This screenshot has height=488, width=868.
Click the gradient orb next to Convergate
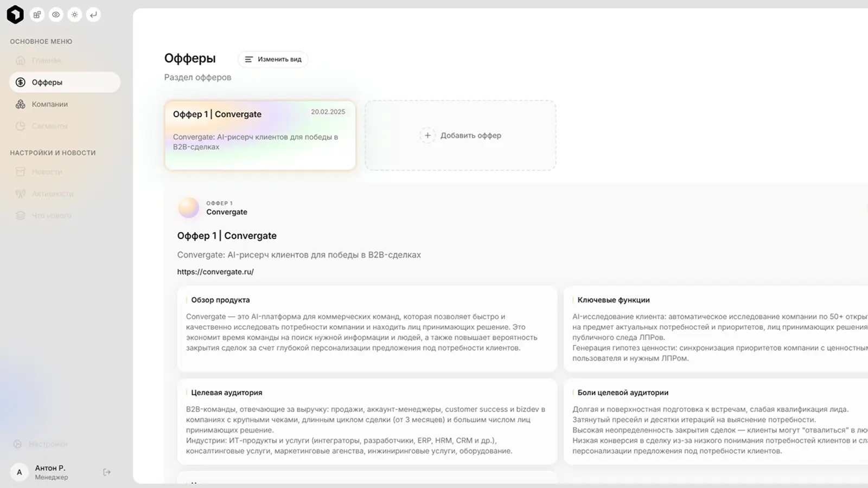point(188,207)
